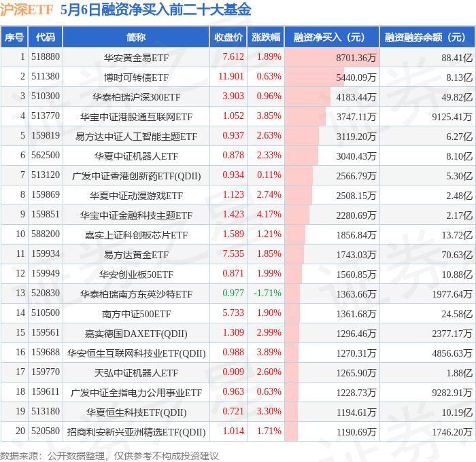
Task: Select fund name 广发中证香港创新药ETF(QDII)
Action: (x=136, y=176)
